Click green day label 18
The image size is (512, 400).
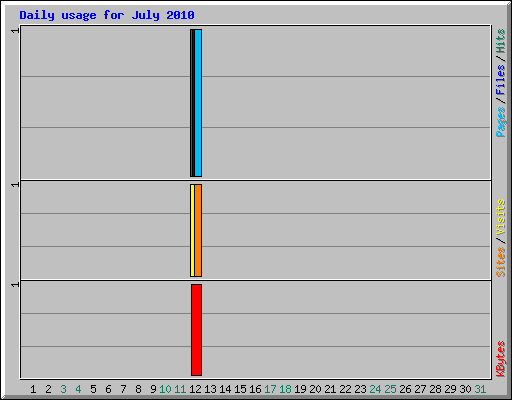285,389
